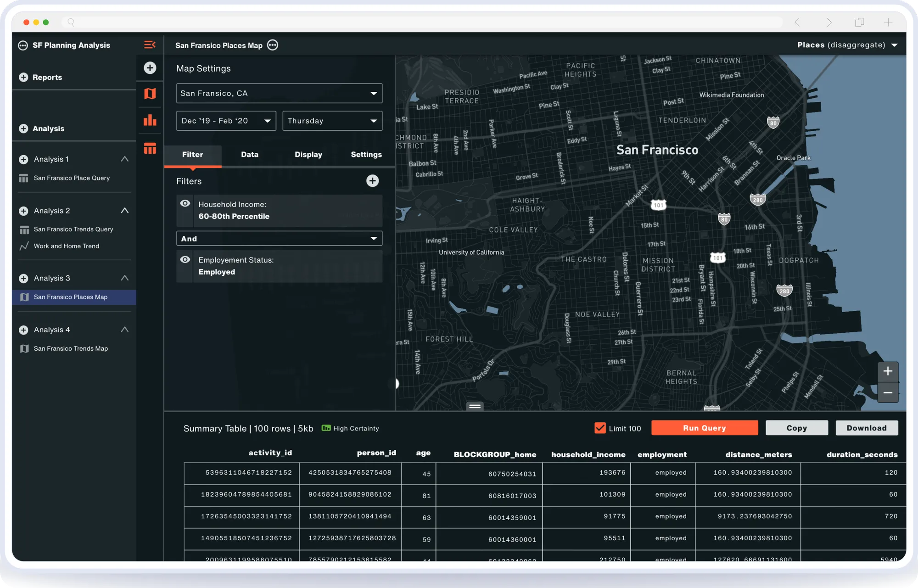Zoom in on the map
The height and width of the screenshot is (588, 918).
coord(888,371)
